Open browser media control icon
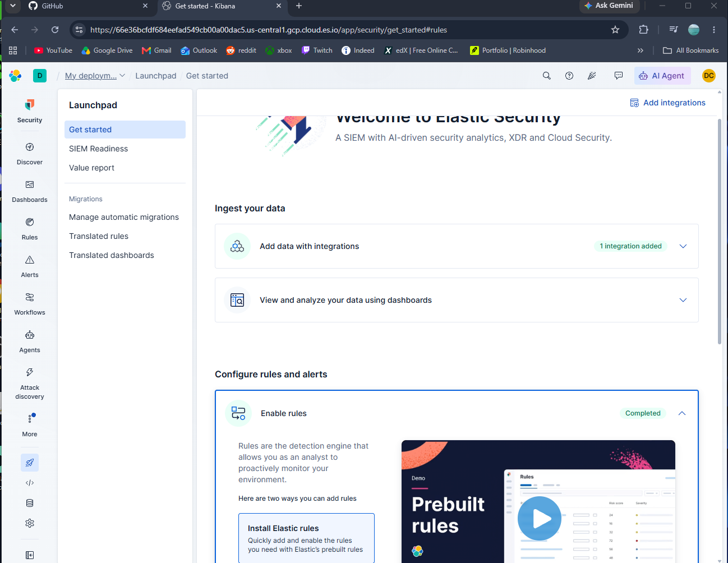The height and width of the screenshot is (563, 728). [674, 30]
